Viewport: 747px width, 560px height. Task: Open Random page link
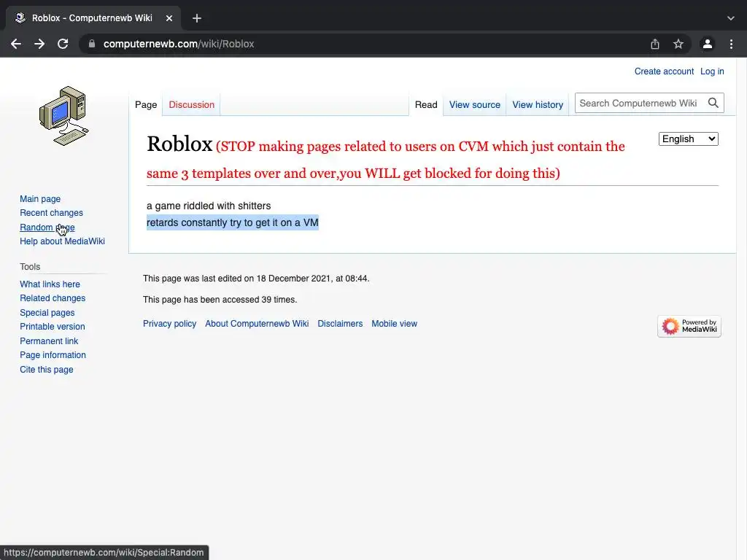47,227
